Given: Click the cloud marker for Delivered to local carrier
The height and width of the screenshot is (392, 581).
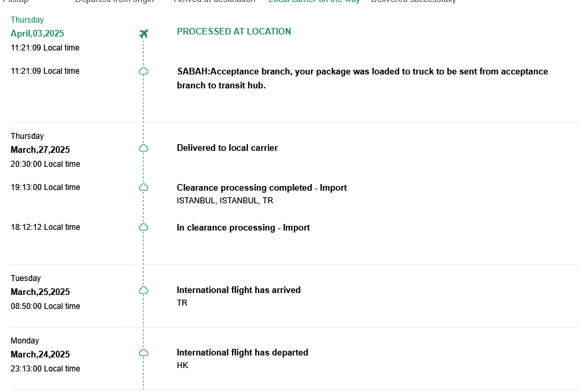Looking at the screenshot, I should point(144,148).
